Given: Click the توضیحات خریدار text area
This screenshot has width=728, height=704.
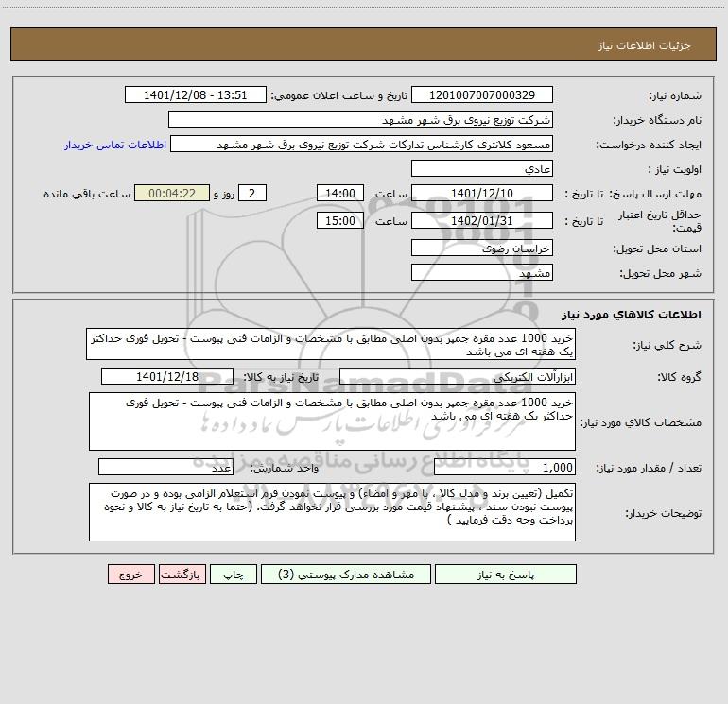Looking at the screenshot, I should pos(332,512).
